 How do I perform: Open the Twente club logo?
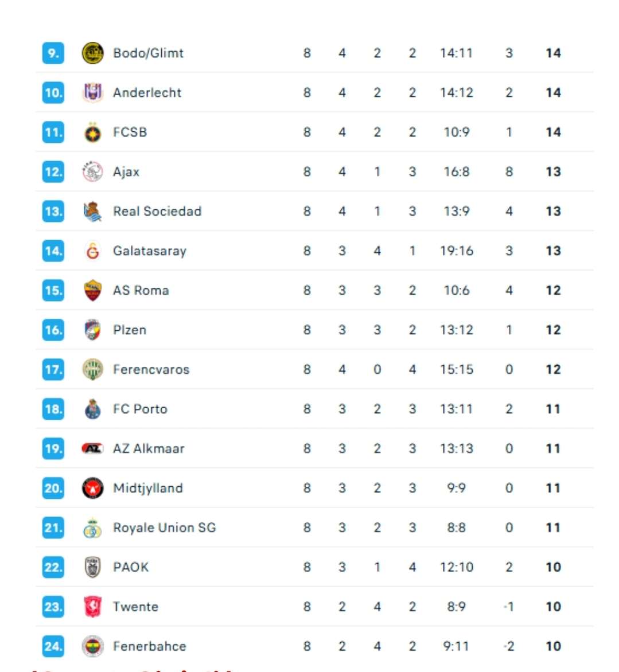(x=92, y=607)
